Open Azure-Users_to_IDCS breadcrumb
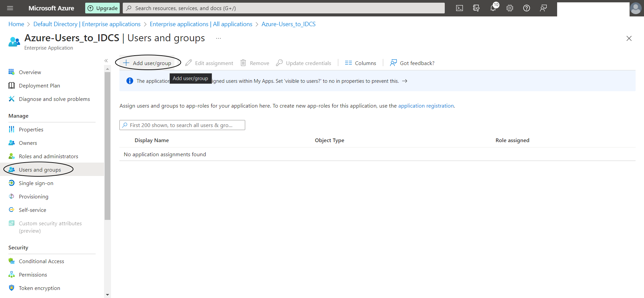The width and height of the screenshot is (644, 298). (288, 24)
